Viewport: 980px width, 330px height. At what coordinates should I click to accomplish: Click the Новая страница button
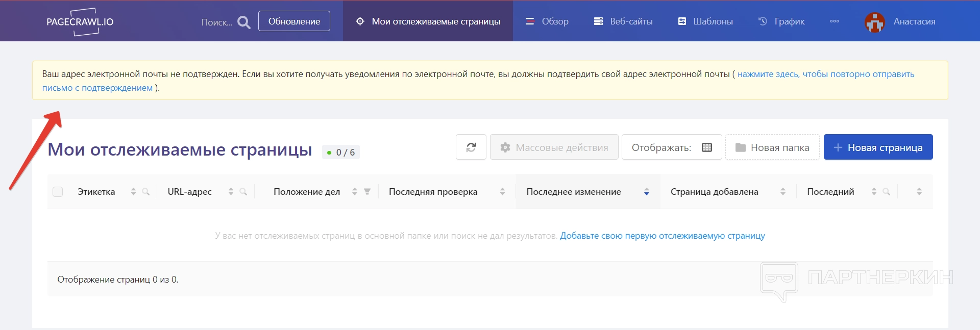[x=878, y=147]
